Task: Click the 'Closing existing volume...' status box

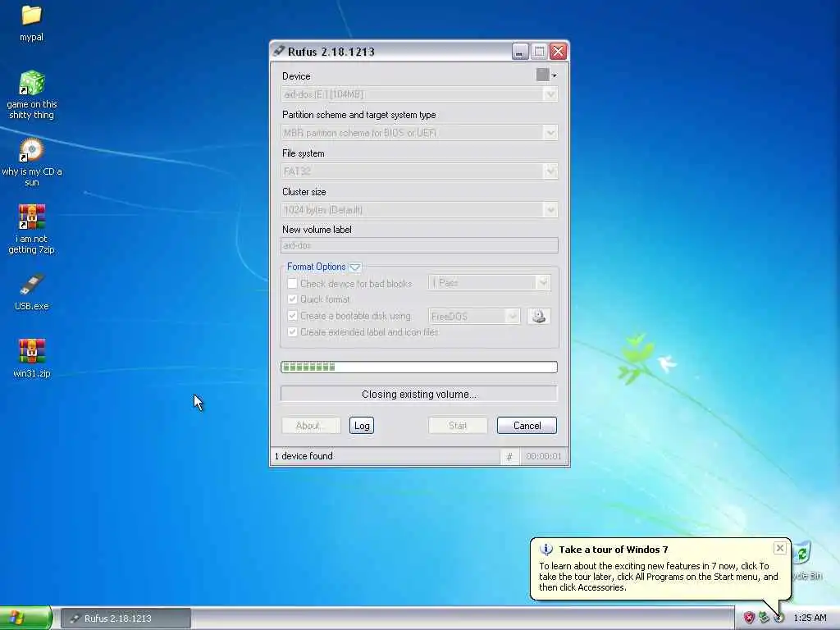Action: click(x=419, y=395)
